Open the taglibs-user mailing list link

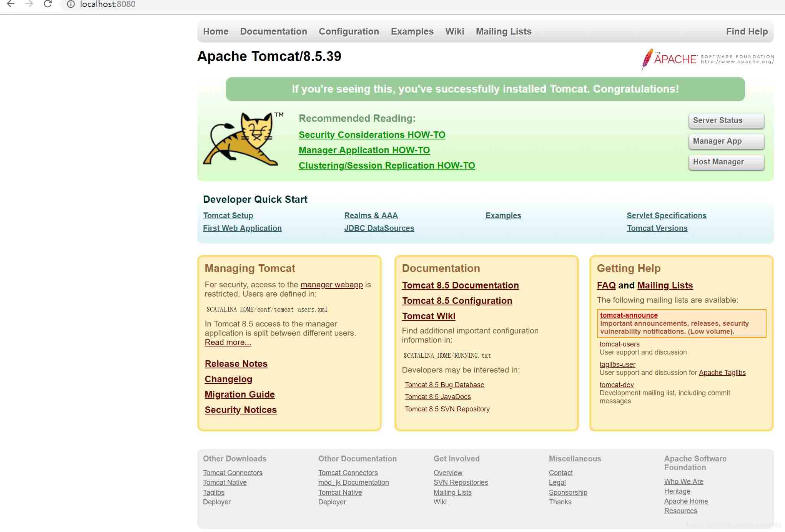coord(617,365)
